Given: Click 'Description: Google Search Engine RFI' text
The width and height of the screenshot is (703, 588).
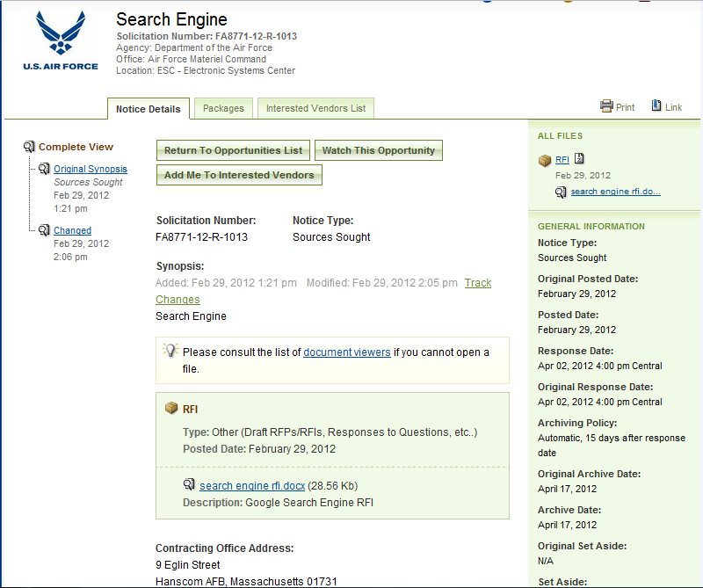Looking at the screenshot, I should point(278,503).
